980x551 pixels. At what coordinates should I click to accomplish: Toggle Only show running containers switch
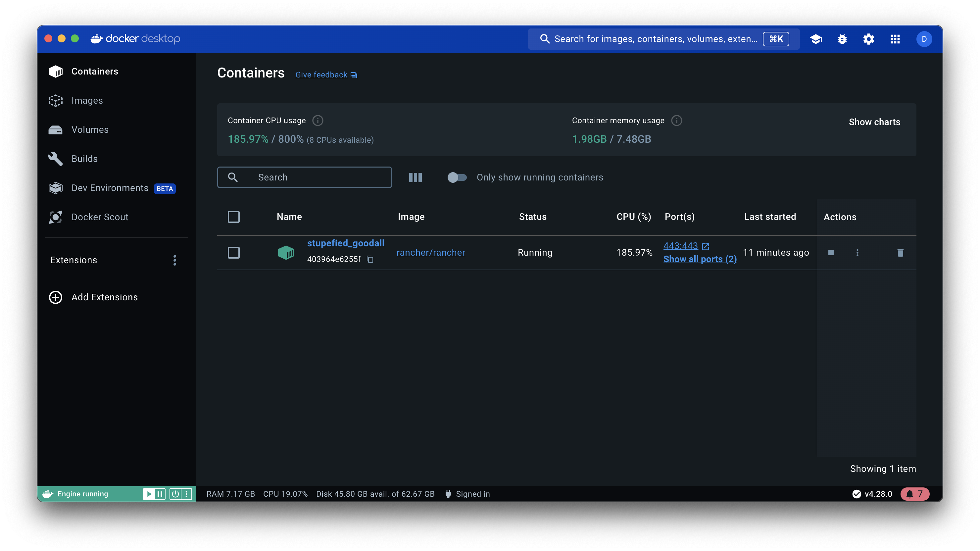[457, 177]
